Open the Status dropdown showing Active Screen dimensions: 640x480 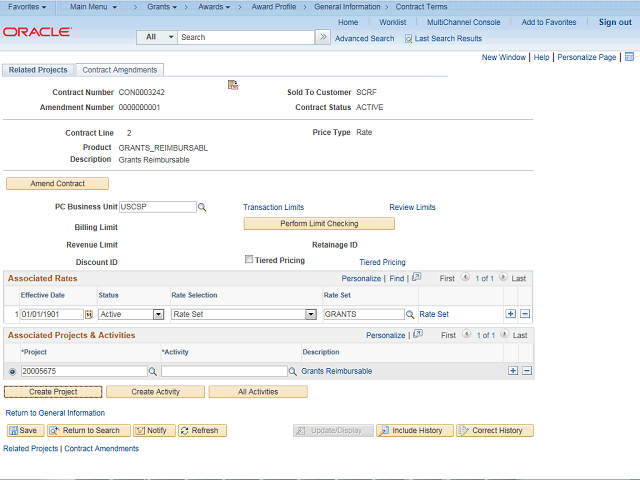pos(131,314)
